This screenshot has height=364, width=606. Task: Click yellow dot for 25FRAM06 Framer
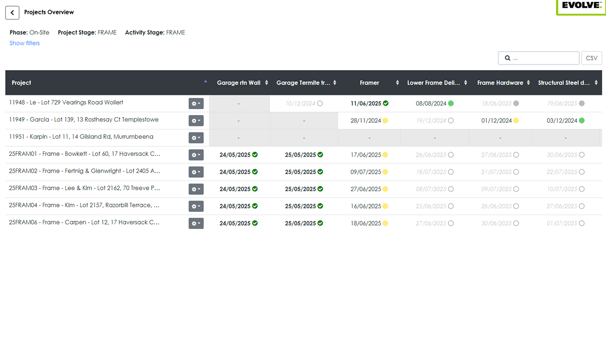pyautogui.click(x=385, y=223)
